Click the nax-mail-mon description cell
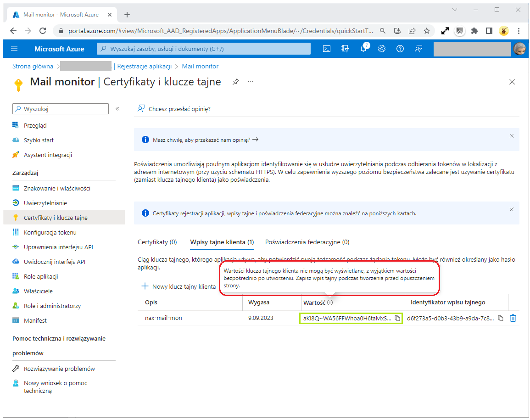Viewport: 530px width, 420px height. tap(163, 318)
